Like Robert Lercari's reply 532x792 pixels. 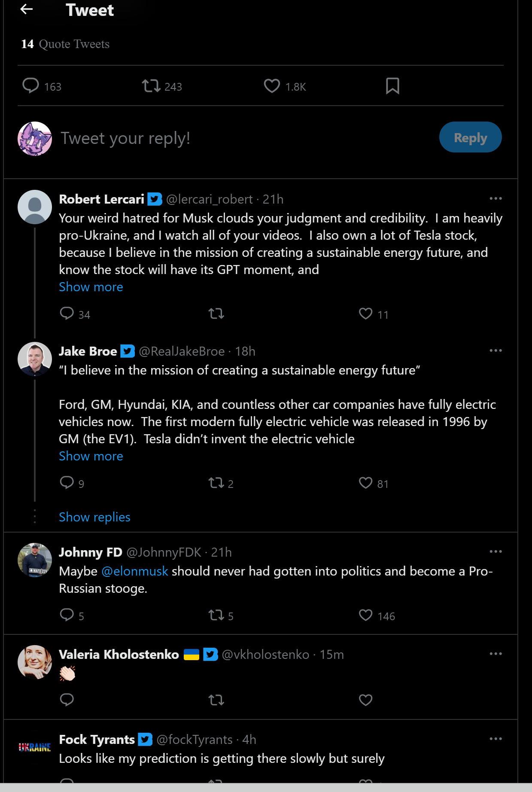pyautogui.click(x=365, y=314)
